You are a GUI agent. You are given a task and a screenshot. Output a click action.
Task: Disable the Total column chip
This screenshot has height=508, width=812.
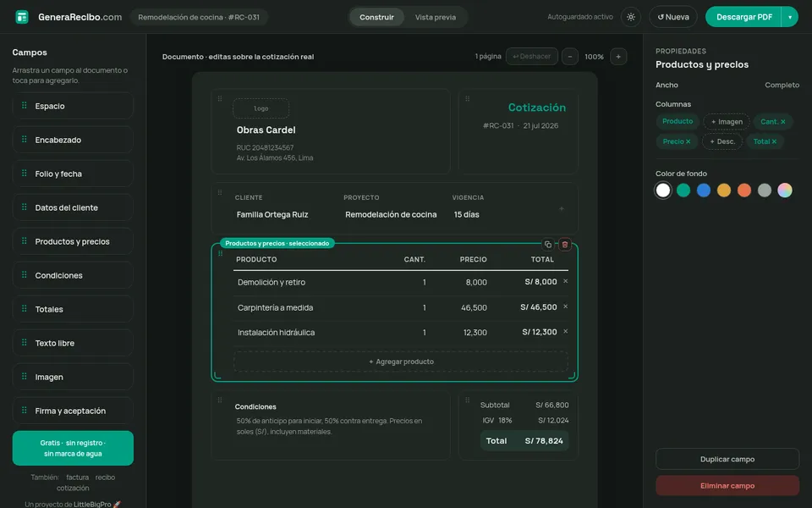click(765, 141)
